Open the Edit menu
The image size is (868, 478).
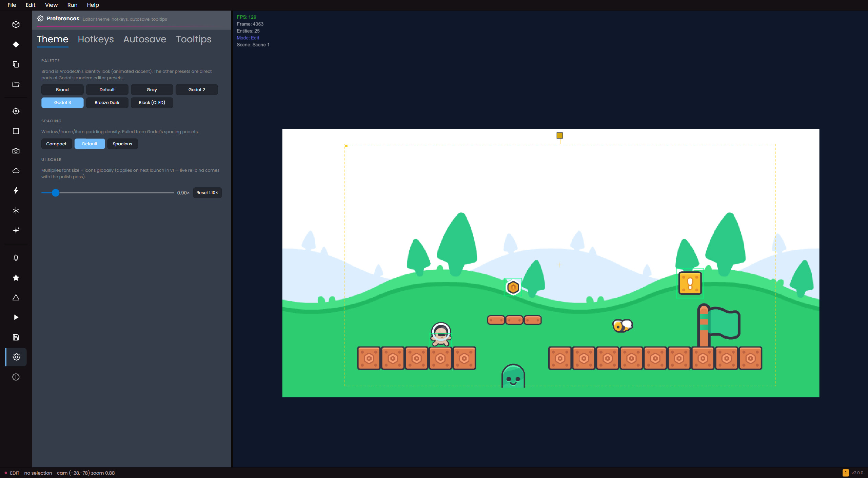coord(31,5)
